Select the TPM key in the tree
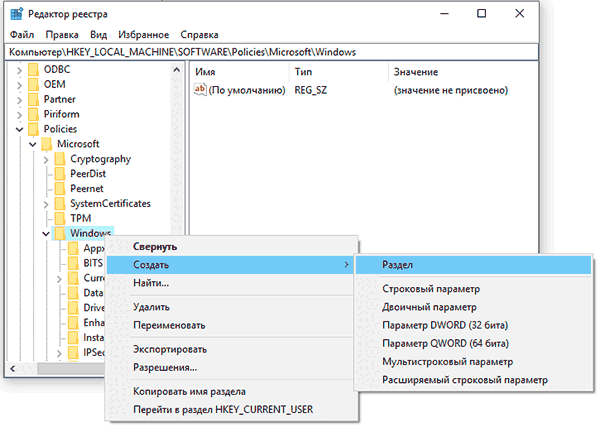600x432 pixels. pos(80,218)
